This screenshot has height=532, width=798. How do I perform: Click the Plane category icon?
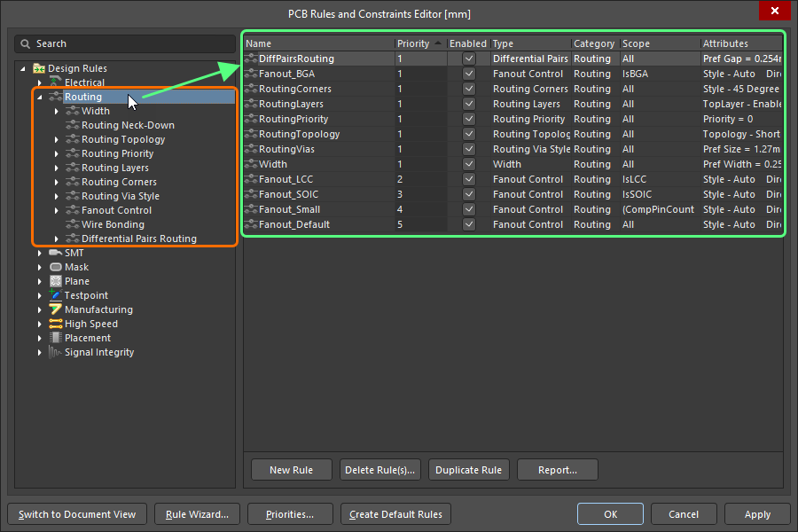pyautogui.click(x=56, y=281)
